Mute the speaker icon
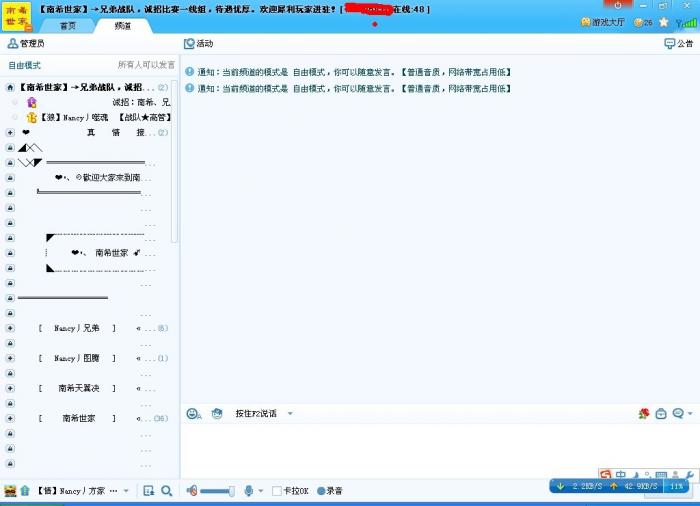This screenshot has width=700, height=506. coord(192,491)
